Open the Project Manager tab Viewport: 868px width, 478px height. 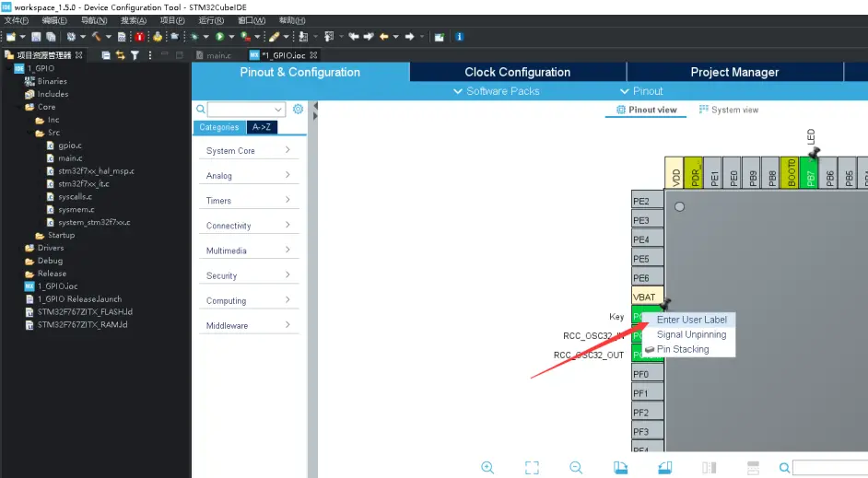pos(734,72)
